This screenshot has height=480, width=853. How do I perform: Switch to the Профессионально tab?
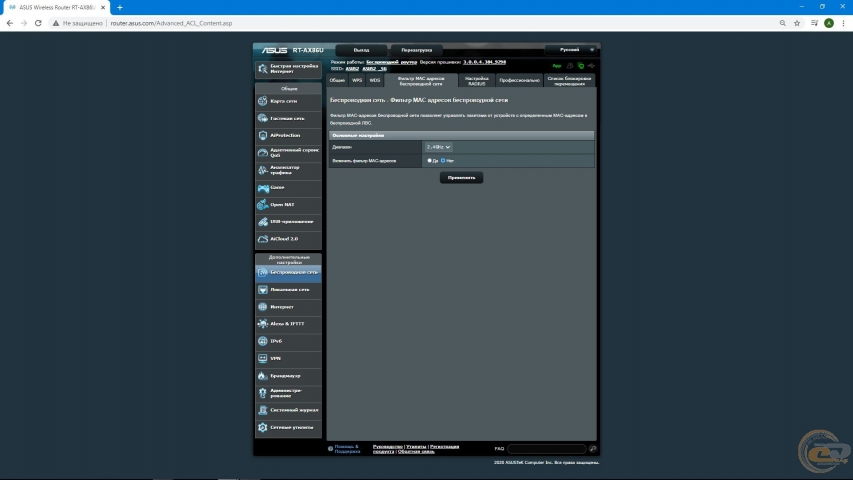click(x=519, y=81)
